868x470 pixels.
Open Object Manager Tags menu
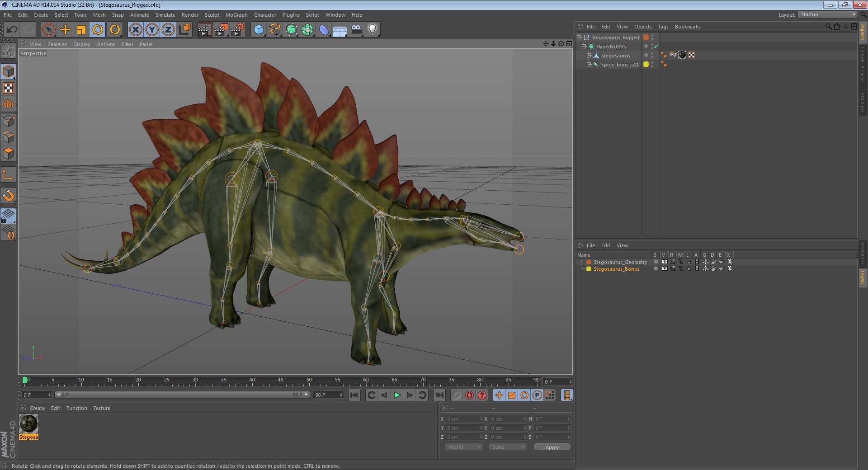pyautogui.click(x=663, y=27)
